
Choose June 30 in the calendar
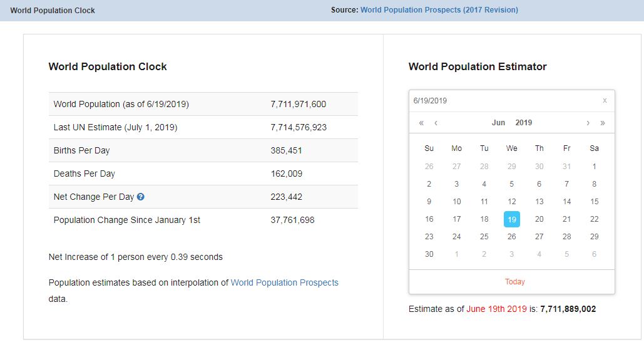click(429, 254)
